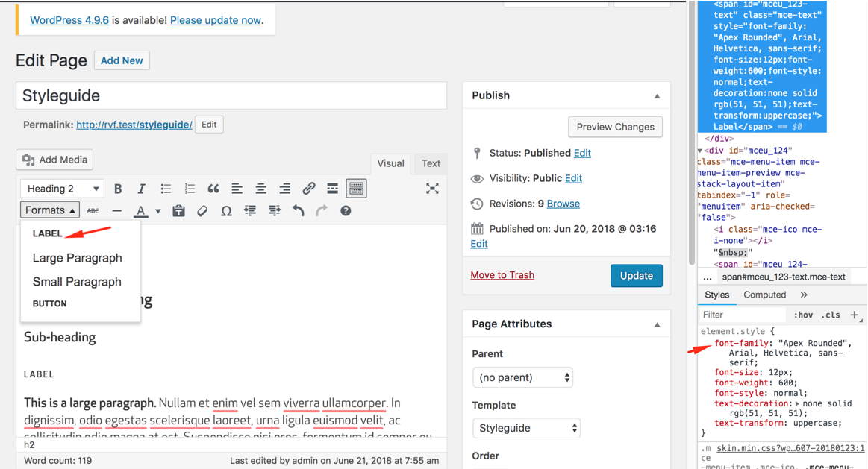The image size is (868, 469).
Task: Open the Parent page dropdown
Action: (x=522, y=377)
